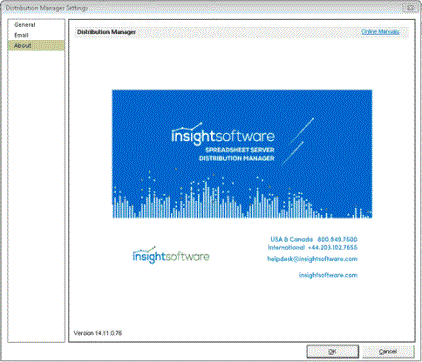Image resolution: width=422 pixels, height=362 pixels.
Task: Click the bar chart graphic in banner
Action: [x=242, y=198]
